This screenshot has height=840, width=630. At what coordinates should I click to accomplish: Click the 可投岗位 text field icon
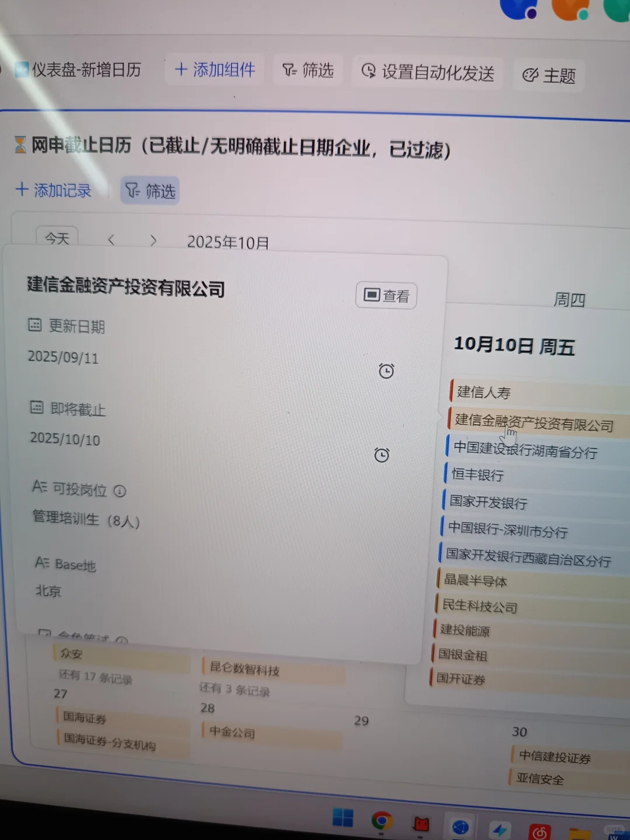pos(40,487)
